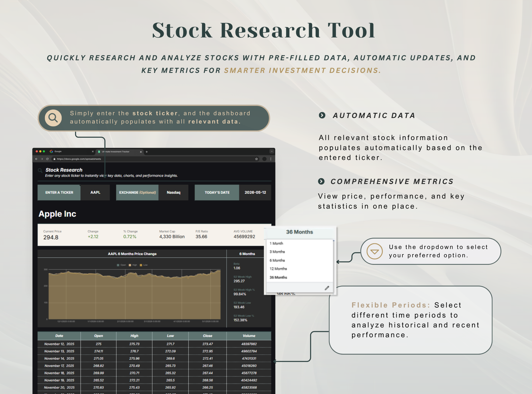The image size is (532, 394).
Task: Click the AAPL price area chart
Action: coord(134,295)
